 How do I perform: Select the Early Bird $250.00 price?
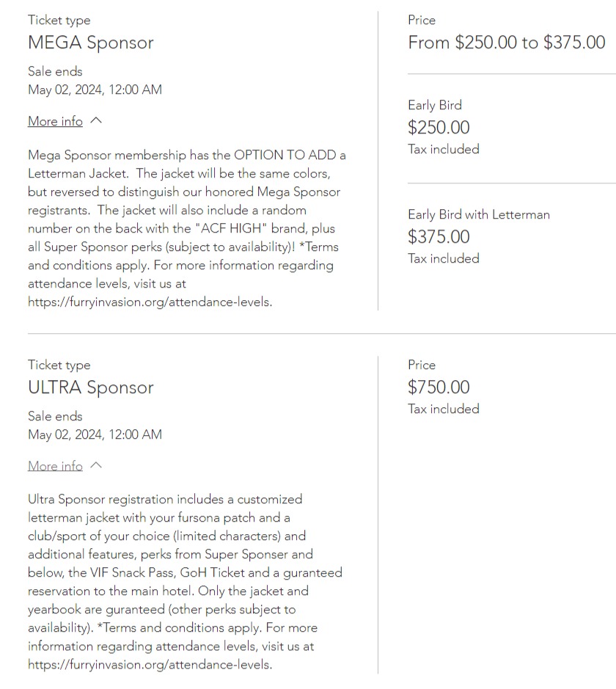[x=439, y=128]
